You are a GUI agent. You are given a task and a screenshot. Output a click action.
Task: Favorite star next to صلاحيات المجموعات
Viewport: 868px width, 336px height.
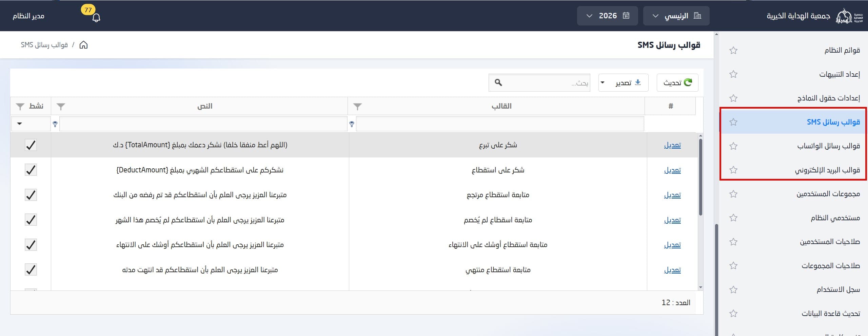pos(733,265)
